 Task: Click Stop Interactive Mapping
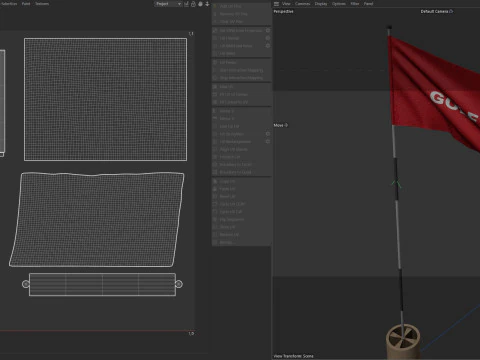pos(242,78)
